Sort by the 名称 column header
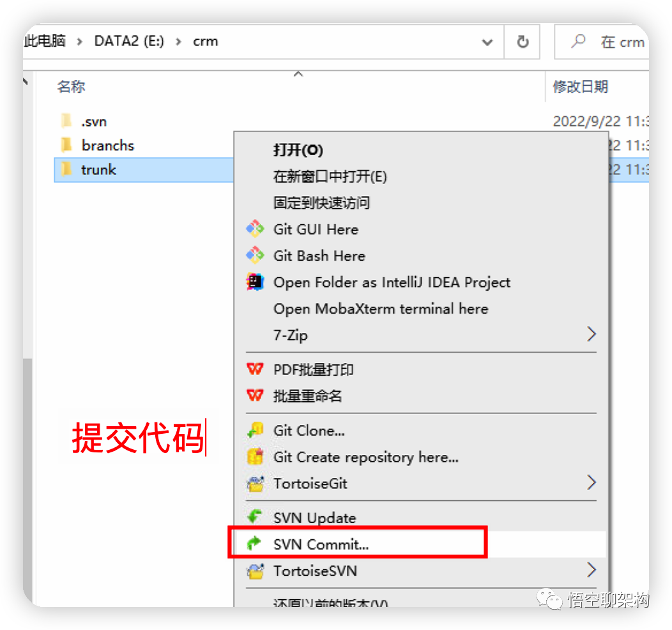The height and width of the screenshot is (630, 672). (x=71, y=86)
